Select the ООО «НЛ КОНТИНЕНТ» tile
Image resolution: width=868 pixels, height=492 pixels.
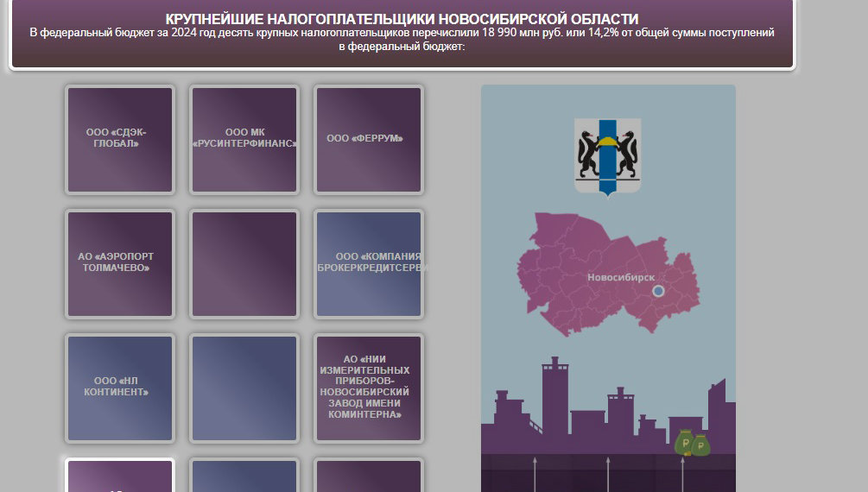120,388
